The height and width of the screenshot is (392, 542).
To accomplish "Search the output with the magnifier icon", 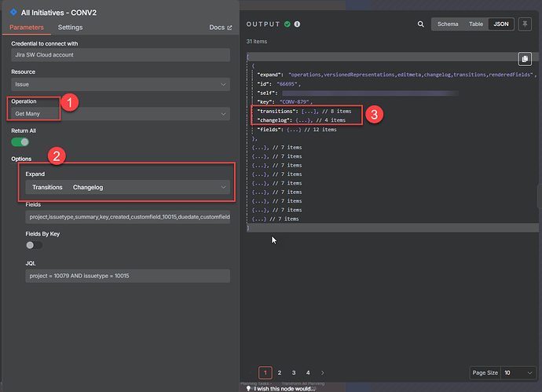I will coord(421,24).
